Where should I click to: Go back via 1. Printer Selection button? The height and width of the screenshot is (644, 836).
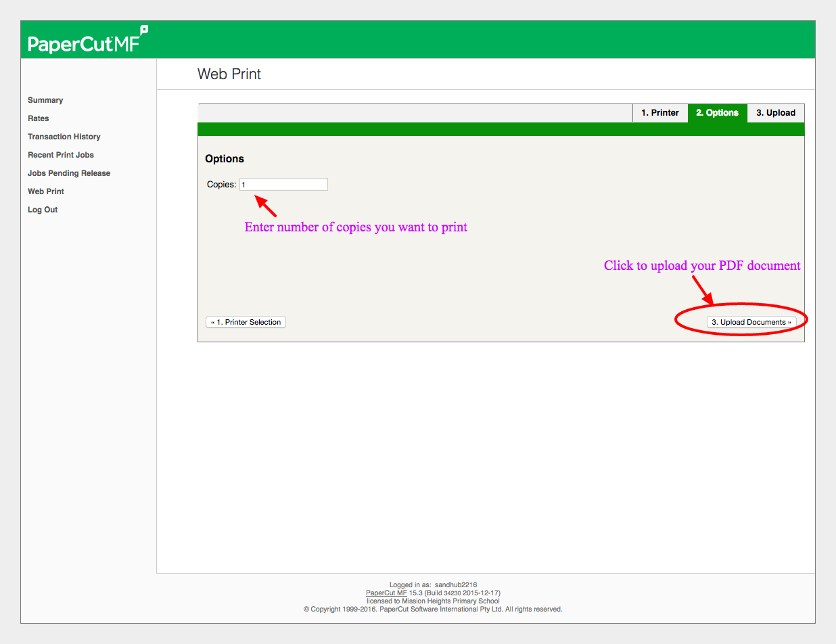coord(246,323)
